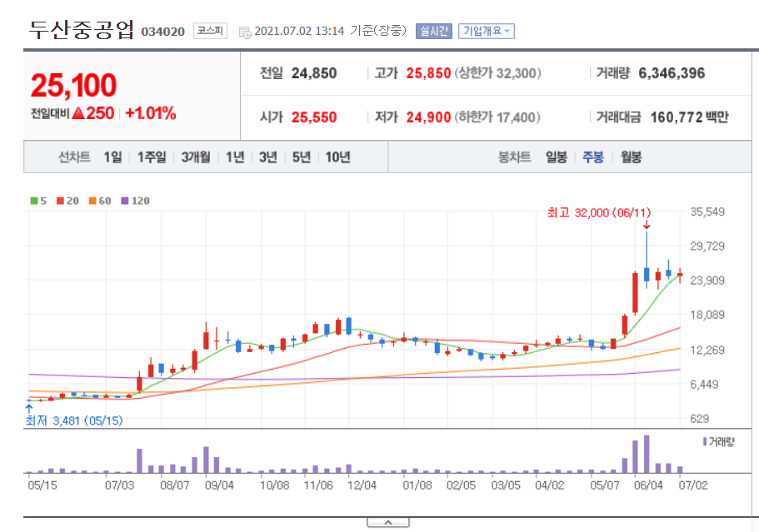Click the green 5 moving average legend
Image resolution: width=759 pixels, height=532 pixels.
pyautogui.click(x=38, y=201)
